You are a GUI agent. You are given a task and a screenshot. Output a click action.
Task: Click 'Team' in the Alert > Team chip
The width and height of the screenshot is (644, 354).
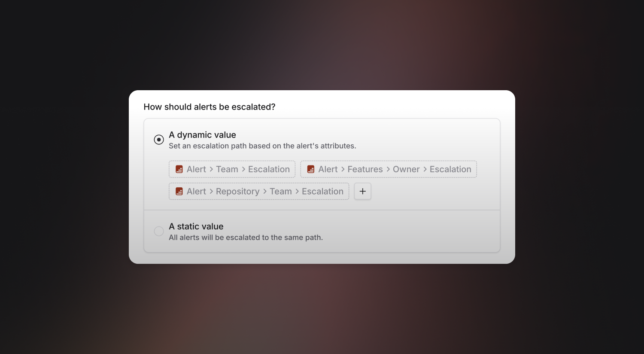227,169
